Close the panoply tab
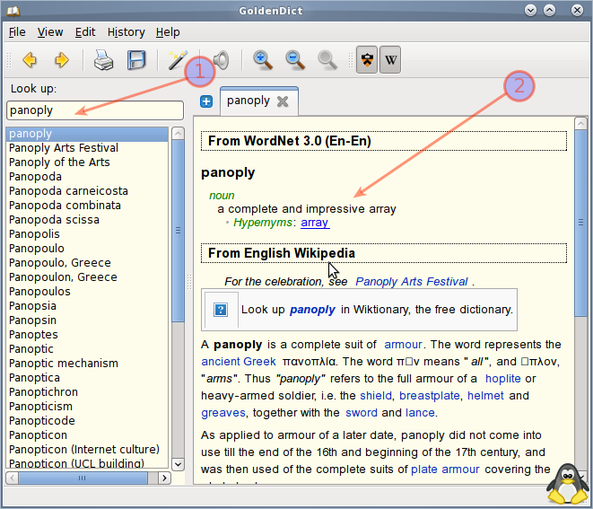This screenshot has height=509, width=593. tap(283, 101)
